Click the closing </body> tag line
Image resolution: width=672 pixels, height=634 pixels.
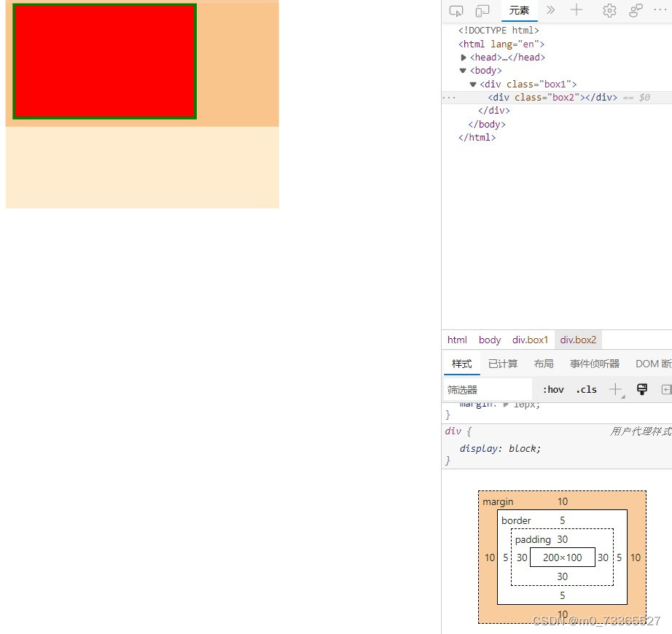click(487, 124)
